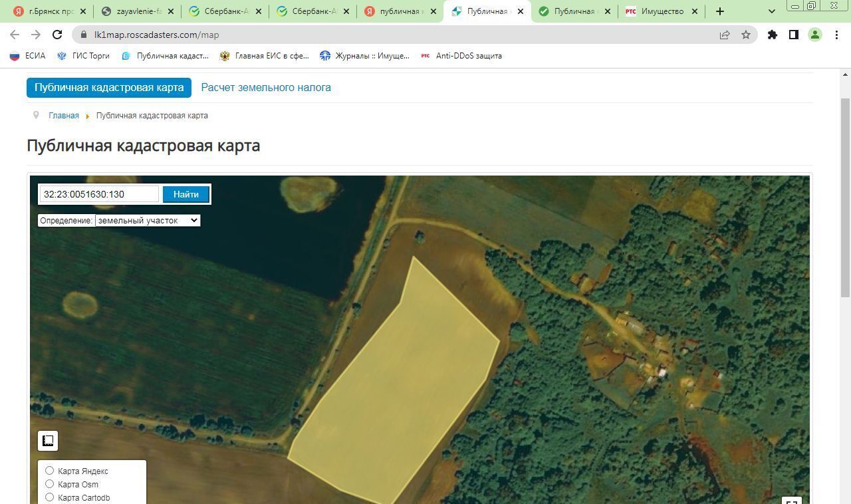
Task: Select Карта Osm radio option
Action: [x=49, y=484]
